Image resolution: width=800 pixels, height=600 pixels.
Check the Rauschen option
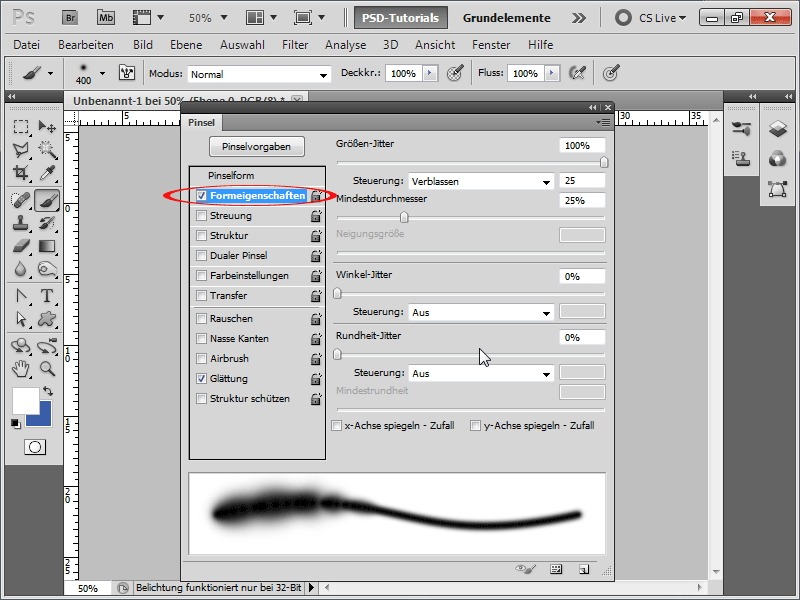click(202, 318)
